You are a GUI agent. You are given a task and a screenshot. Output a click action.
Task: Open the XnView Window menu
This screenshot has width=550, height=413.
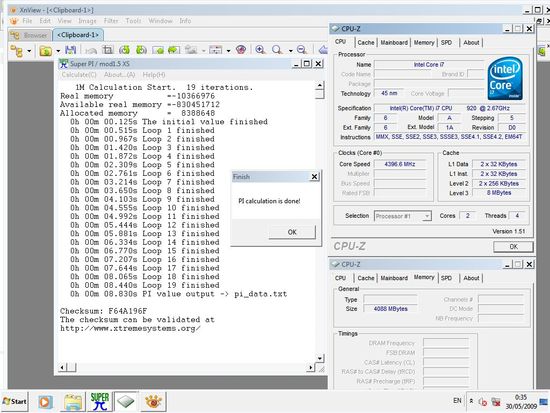160,21
